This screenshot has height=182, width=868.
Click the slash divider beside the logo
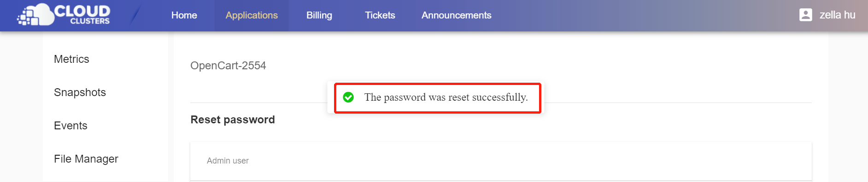click(135, 15)
